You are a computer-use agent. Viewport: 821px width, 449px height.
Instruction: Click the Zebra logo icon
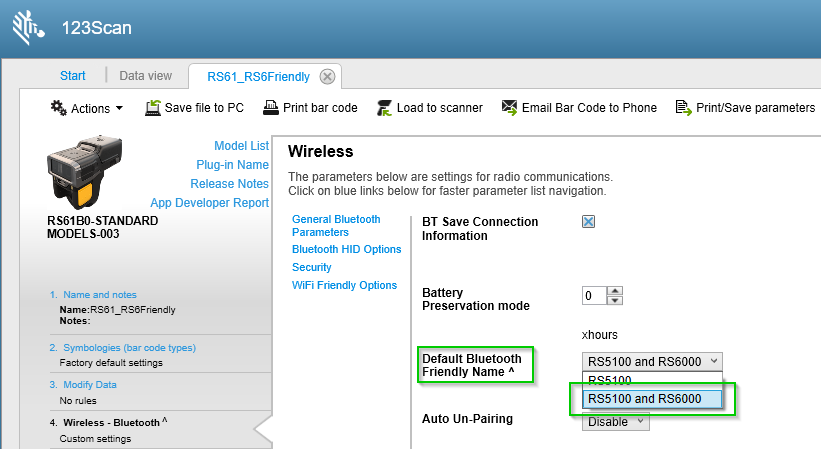point(27,28)
